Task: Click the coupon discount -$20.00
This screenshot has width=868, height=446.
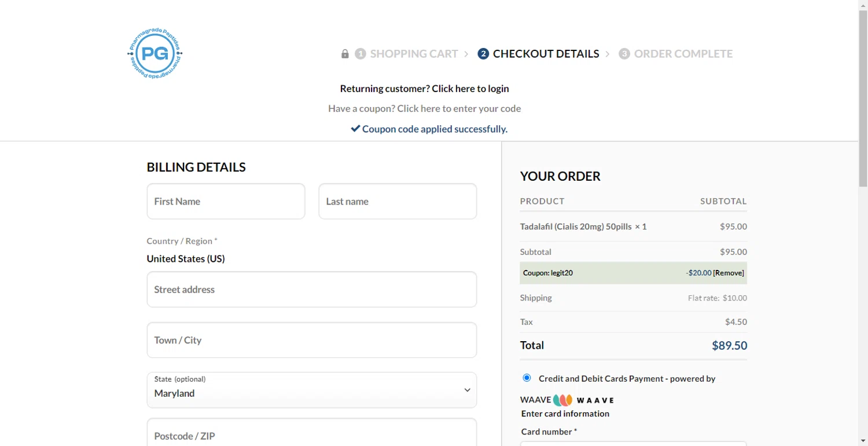Action: tap(698, 273)
